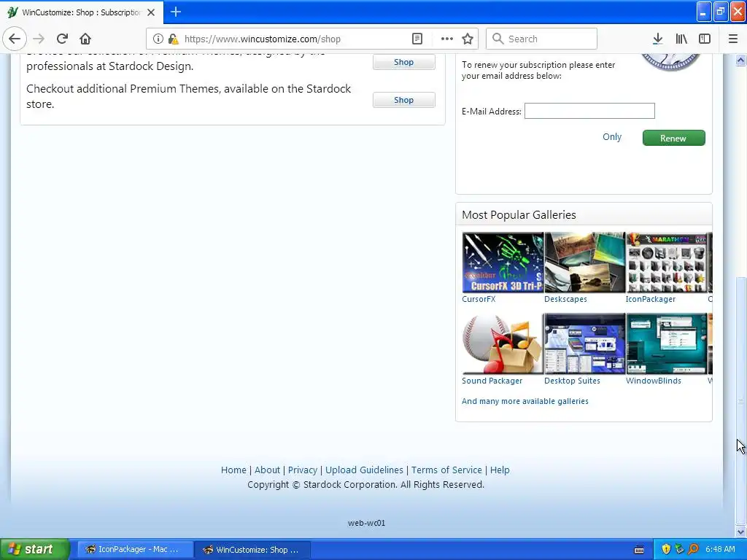Open the Terms of Service link
This screenshot has height=560, width=747.
tap(446, 470)
